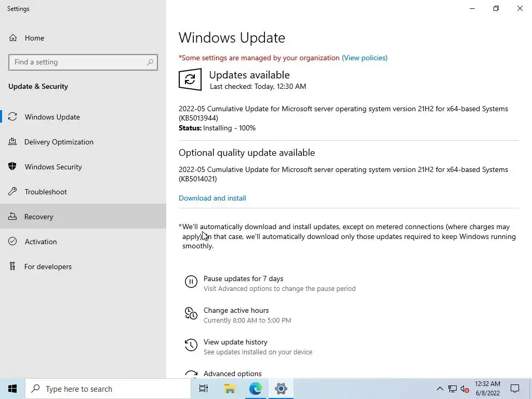Click Change active hours option
The height and width of the screenshot is (399, 532).
coord(236,310)
